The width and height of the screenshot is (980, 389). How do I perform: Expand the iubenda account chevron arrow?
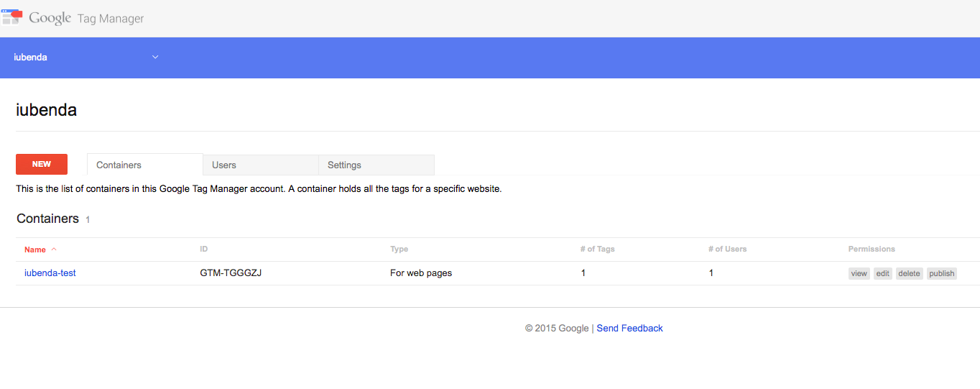[x=155, y=58]
